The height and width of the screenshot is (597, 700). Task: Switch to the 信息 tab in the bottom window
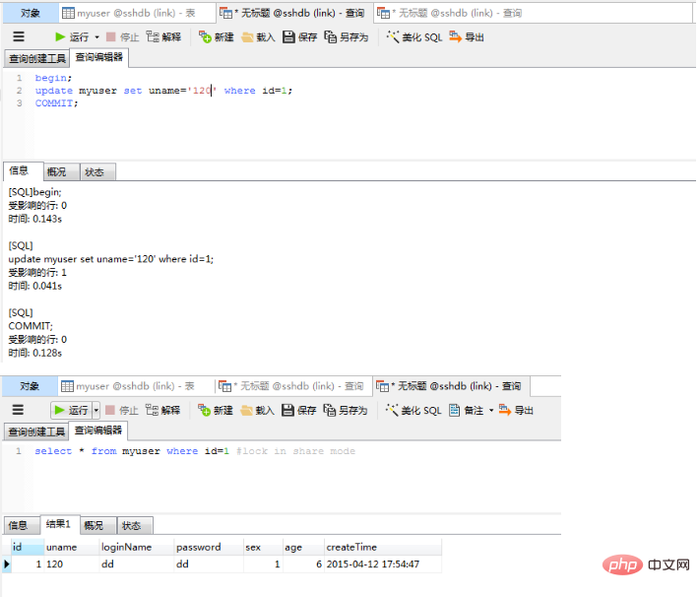pyautogui.click(x=22, y=526)
